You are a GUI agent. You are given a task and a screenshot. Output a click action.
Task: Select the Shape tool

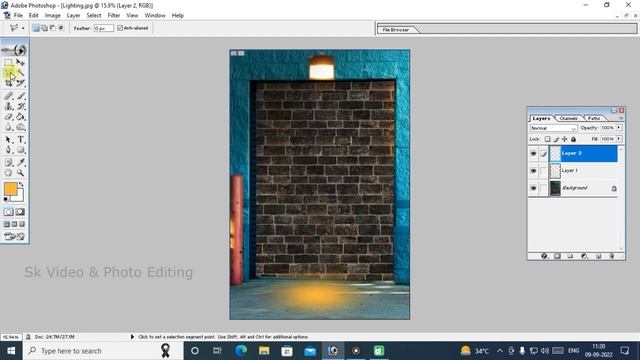pos(20,150)
